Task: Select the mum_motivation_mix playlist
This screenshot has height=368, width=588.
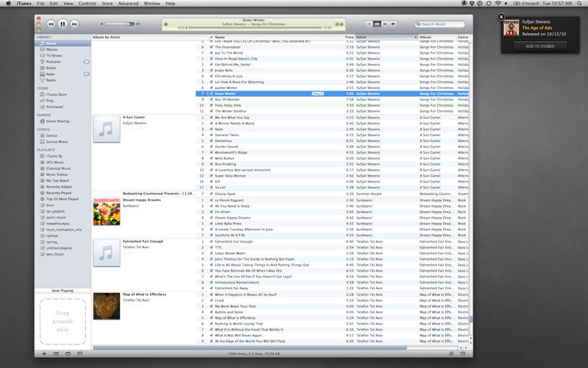Action: pos(62,230)
